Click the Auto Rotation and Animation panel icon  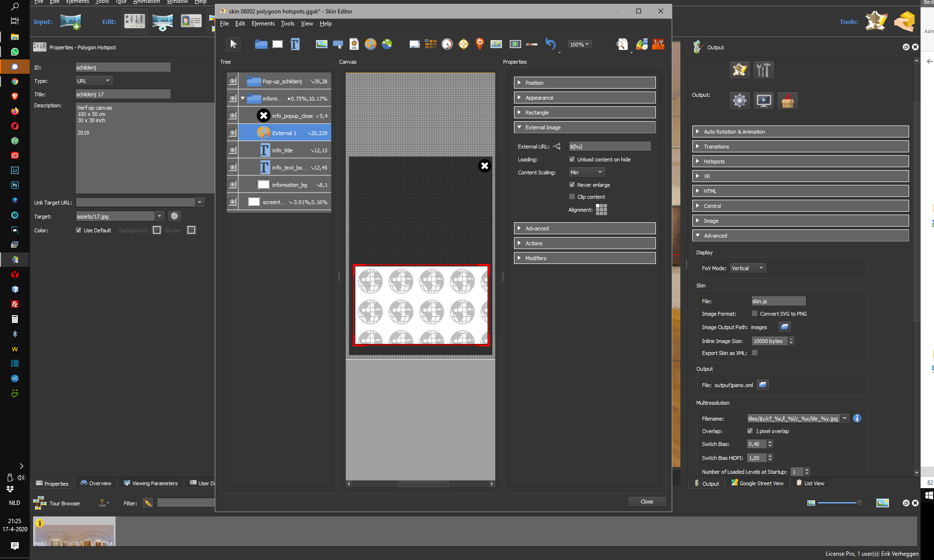[698, 131]
